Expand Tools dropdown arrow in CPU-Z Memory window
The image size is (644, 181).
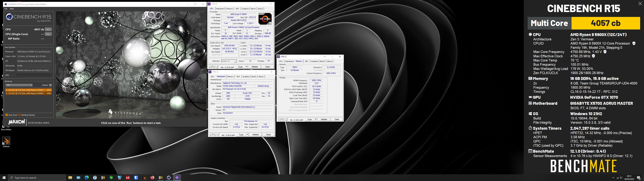point(316,119)
